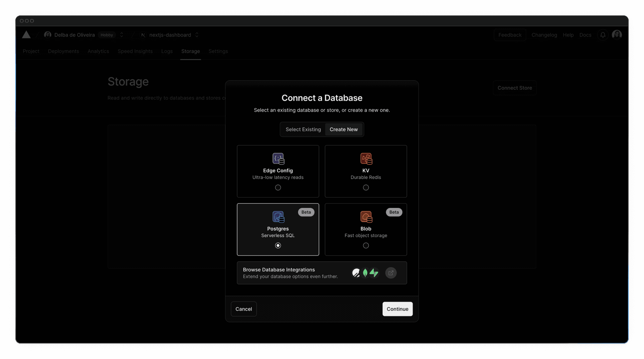The height and width of the screenshot is (359, 644).
Task: Click Delba de Oliveira's team avatar
Action: [x=48, y=35]
